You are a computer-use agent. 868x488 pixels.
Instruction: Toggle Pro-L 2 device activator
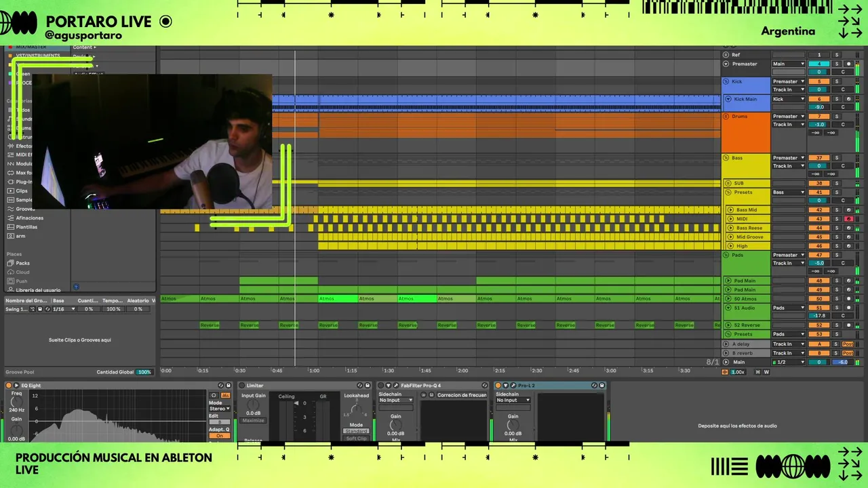tap(498, 386)
